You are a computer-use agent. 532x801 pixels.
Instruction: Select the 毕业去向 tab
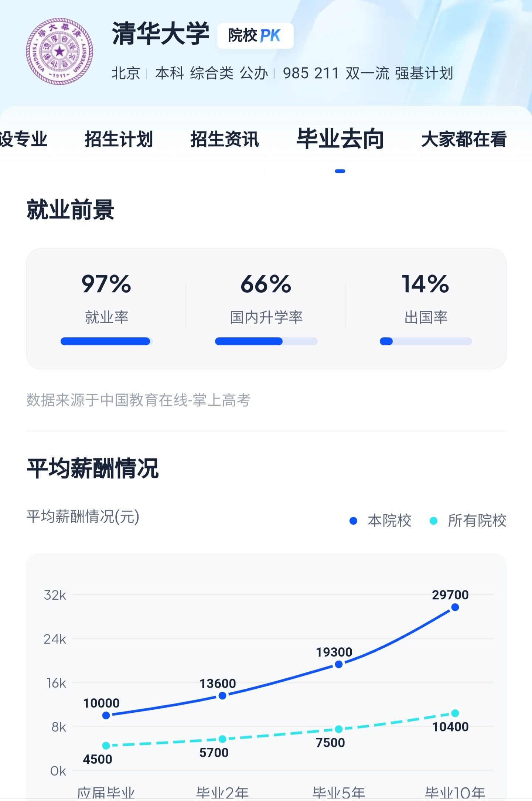(340, 139)
